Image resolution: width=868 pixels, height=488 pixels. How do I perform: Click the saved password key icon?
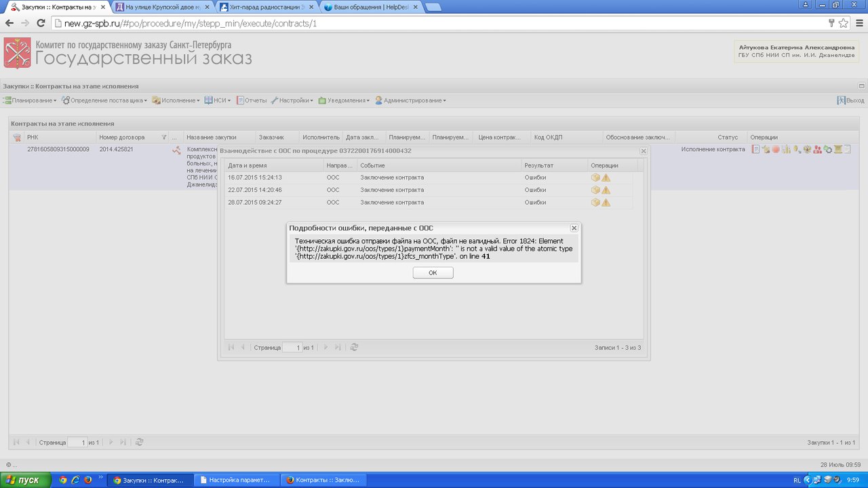point(831,23)
